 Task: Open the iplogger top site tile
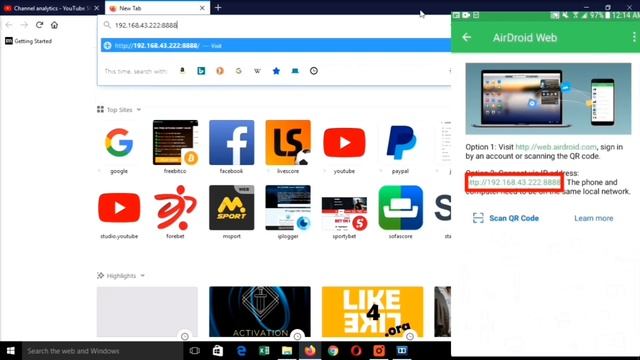pos(288,212)
